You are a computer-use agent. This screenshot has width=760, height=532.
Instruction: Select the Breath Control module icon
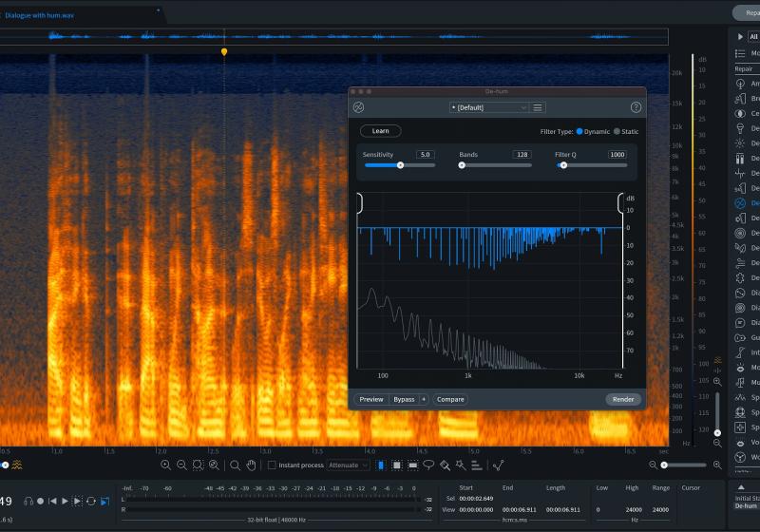click(740, 99)
